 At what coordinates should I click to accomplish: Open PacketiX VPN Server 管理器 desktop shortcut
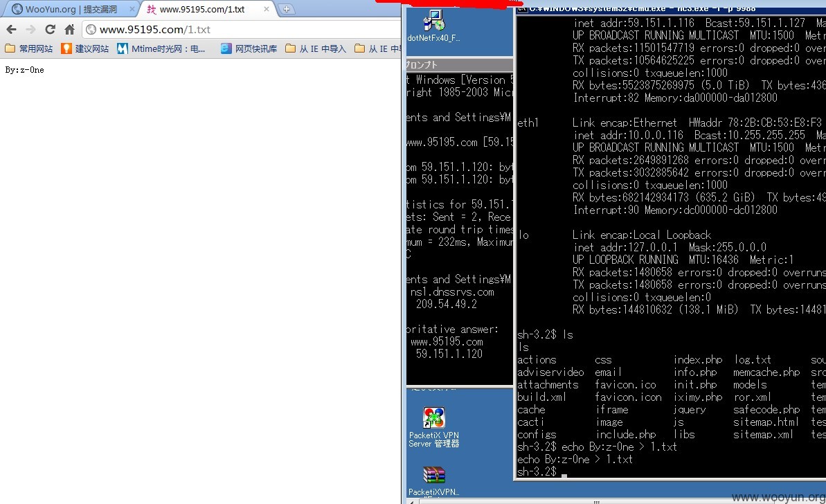tap(433, 428)
